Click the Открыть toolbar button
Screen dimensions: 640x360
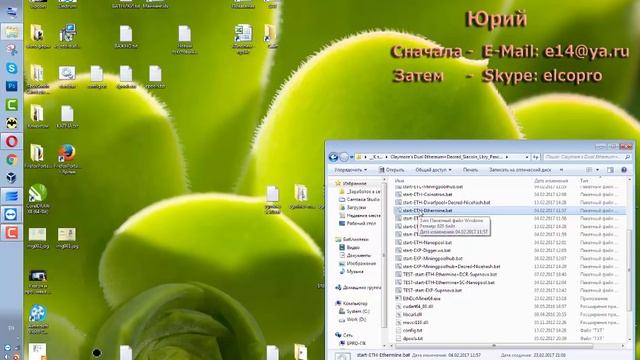coord(391,170)
